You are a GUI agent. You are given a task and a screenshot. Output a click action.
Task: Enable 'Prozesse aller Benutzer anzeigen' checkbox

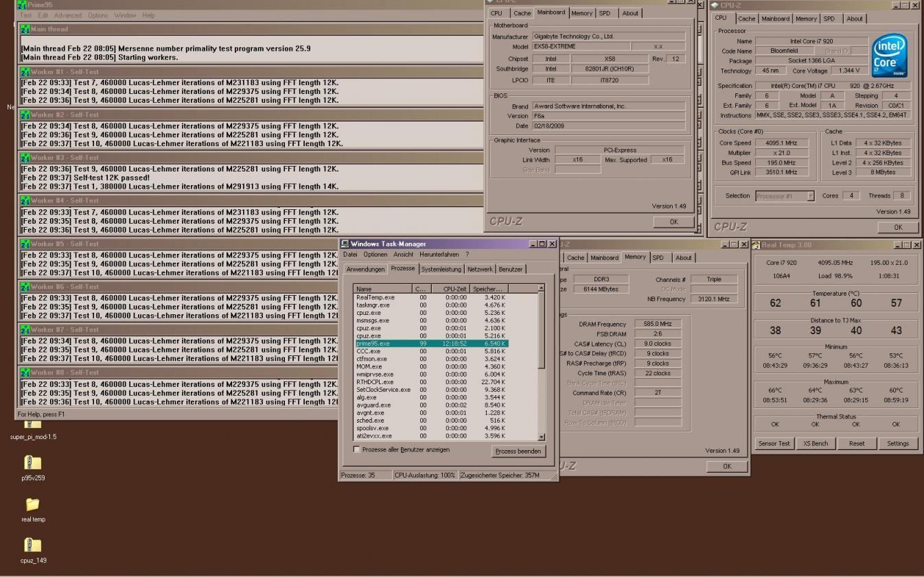pos(356,449)
